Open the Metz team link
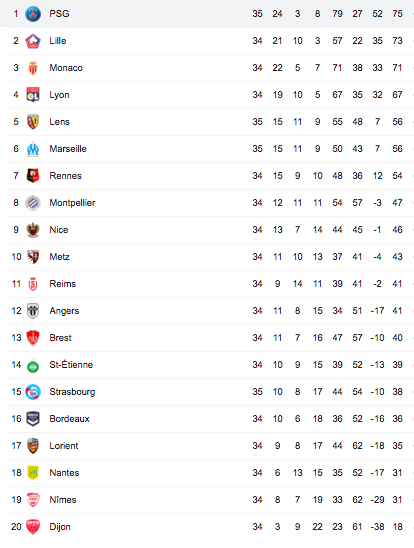 click(x=59, y=257)
